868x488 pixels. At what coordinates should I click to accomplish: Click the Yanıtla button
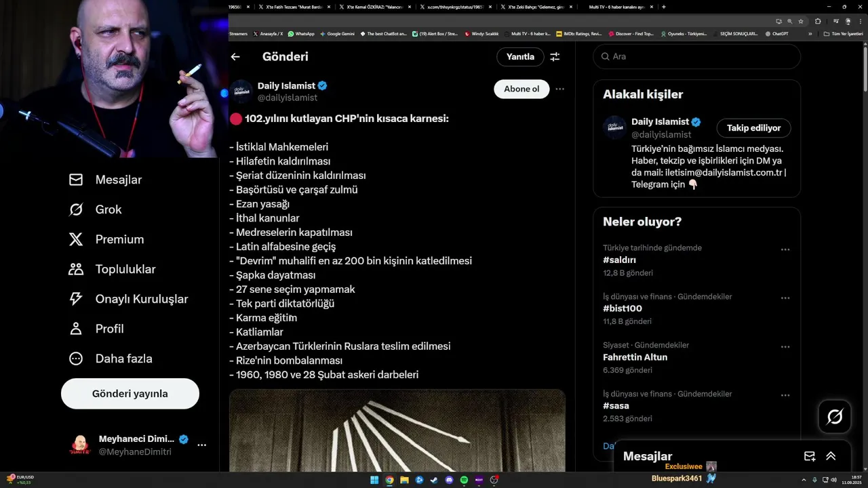[x=520, y=57]
